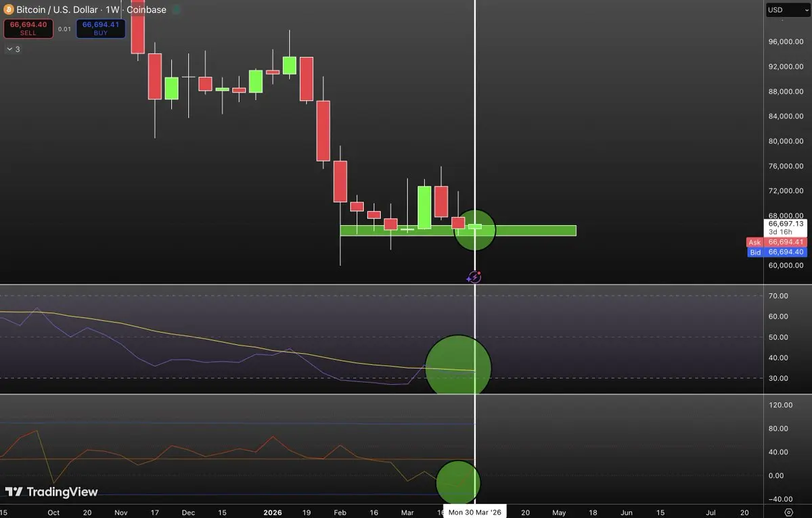
Task: Click the SELL 66,694.40 button
Action: (28, 28)
